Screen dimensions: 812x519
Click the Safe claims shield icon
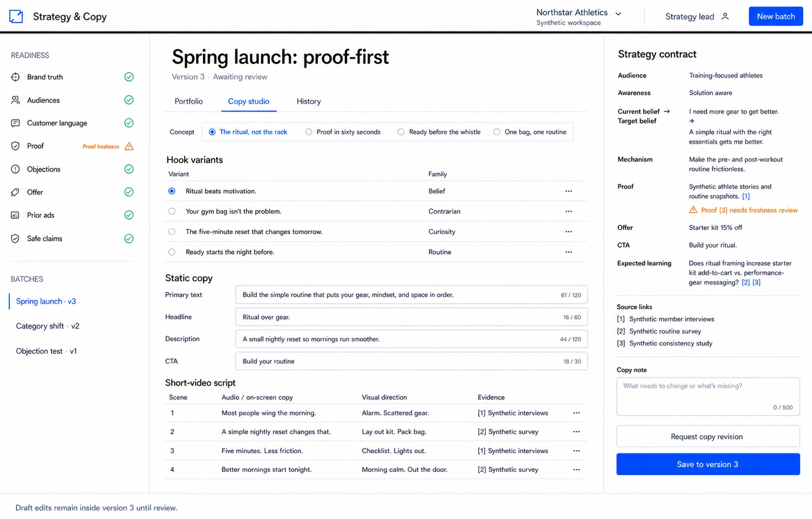point(16,239)
